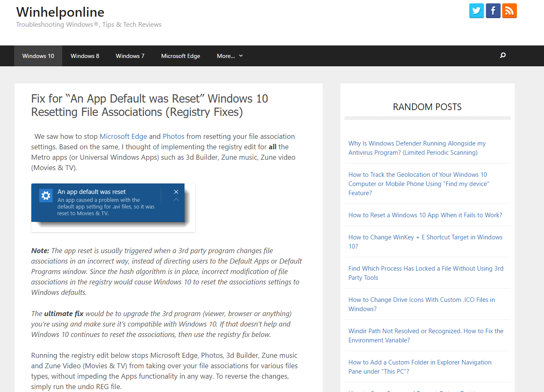Open the Facebook social icon
This screenshot has height=392, width=544.
(x=493, y=10)
